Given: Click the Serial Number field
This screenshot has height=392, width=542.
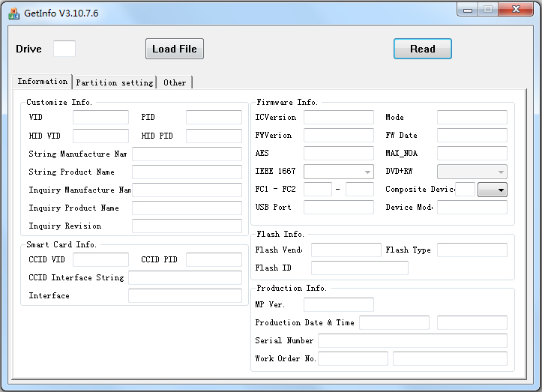Looking at the screenshot, I should [x=412, y=340].
